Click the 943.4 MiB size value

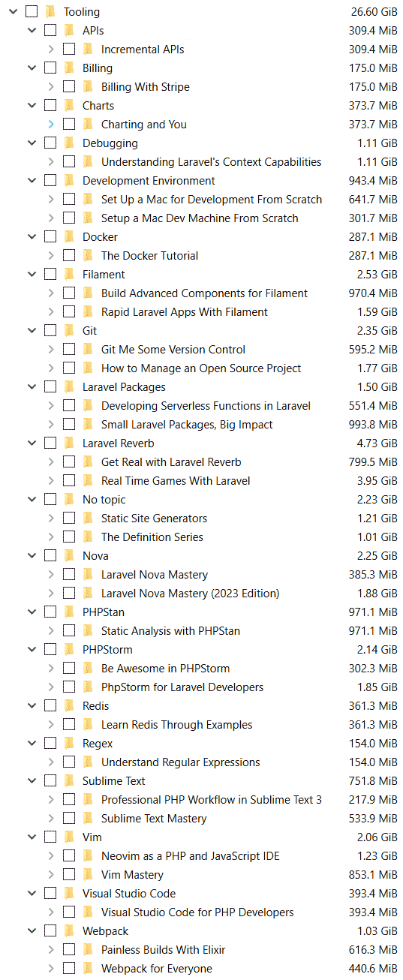click(x=373, y=180)
